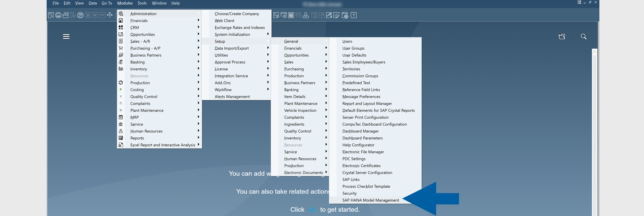Open the Modules menu in menu bar
Screen dimensions: 644x216
125,3
